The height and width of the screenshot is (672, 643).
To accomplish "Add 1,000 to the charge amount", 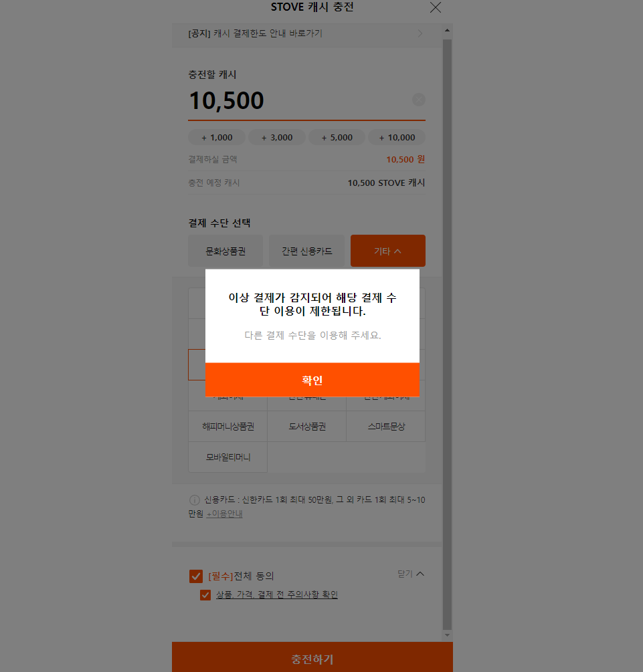I will (x=217, y=138).
